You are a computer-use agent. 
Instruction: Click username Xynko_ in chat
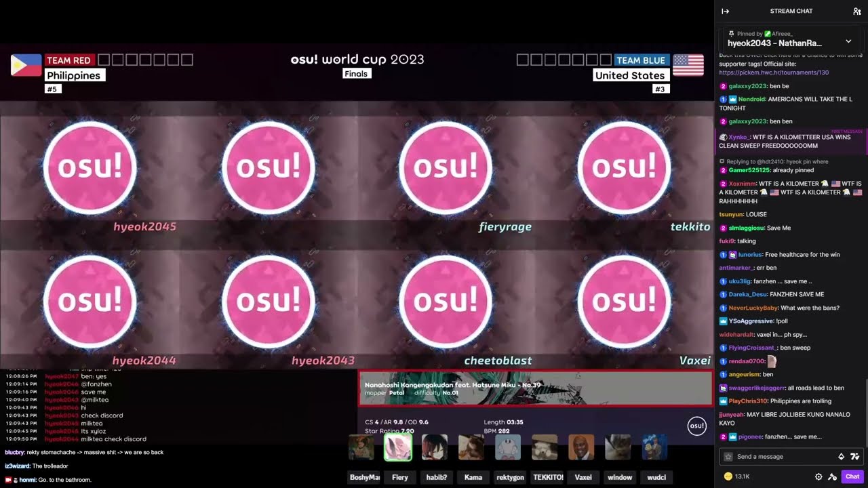[738, 137]
